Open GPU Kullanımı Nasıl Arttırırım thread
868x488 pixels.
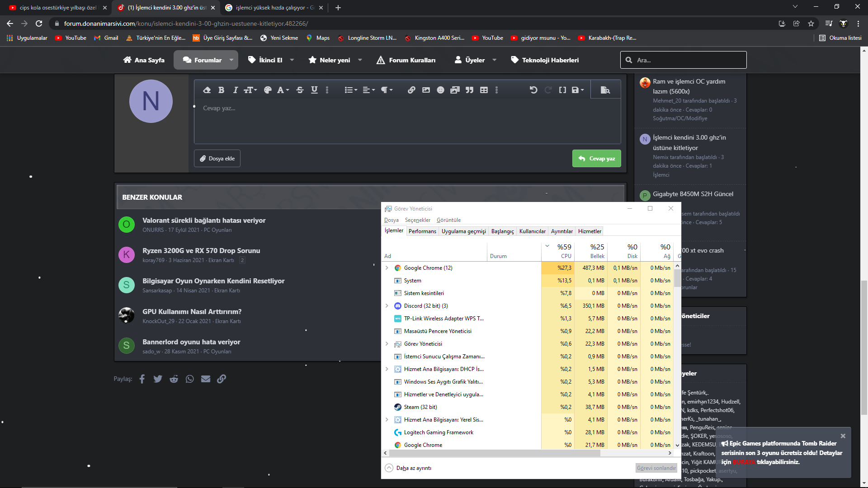[x=192, y=312]
